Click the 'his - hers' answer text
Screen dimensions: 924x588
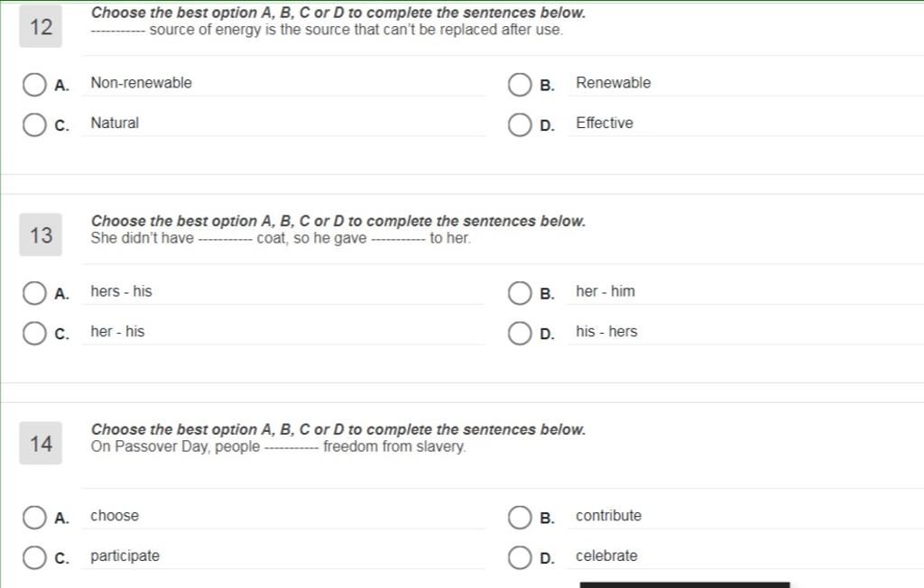[606, 331]
